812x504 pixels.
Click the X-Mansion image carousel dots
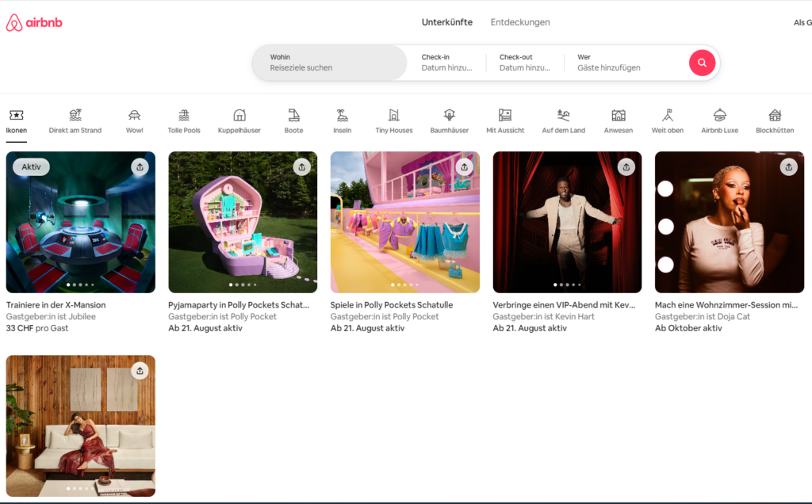pyautogui.click(x=80, y=284)
